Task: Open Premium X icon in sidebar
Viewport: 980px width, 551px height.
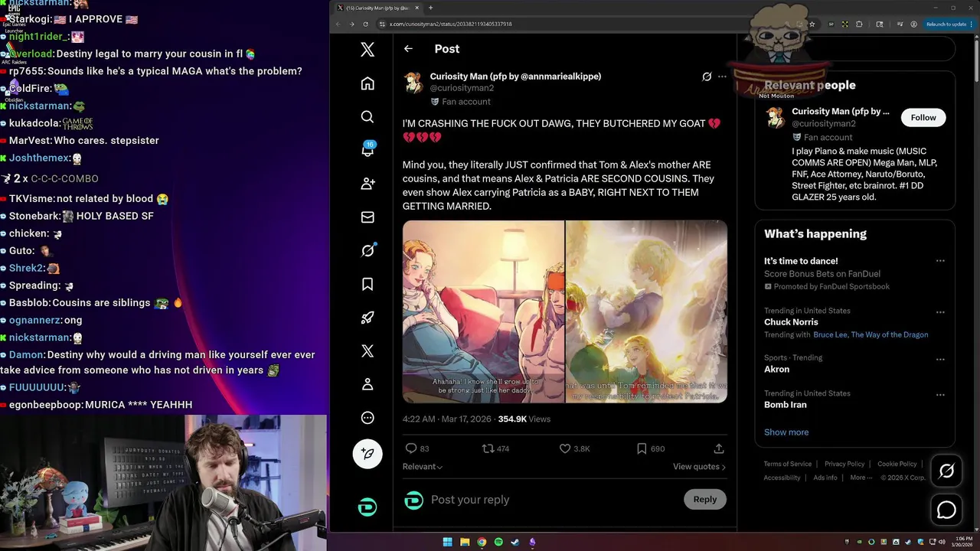Action: pyautogui.click(x=367, y=350)
